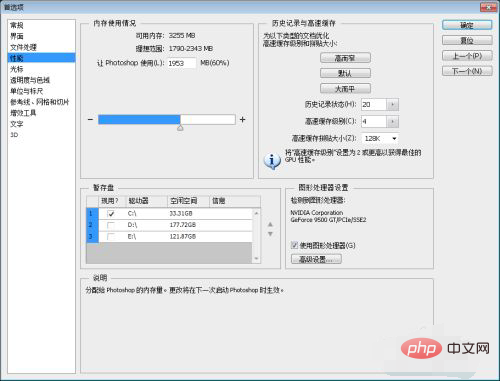Select 常规 in the preferences list
This screenshot has width=500, height=381.
[17, 25]
